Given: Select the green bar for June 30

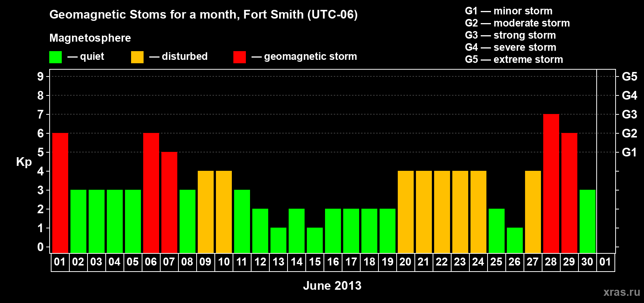Looking at the screenshot, I should pyautogui.click(x=588, y=221).
